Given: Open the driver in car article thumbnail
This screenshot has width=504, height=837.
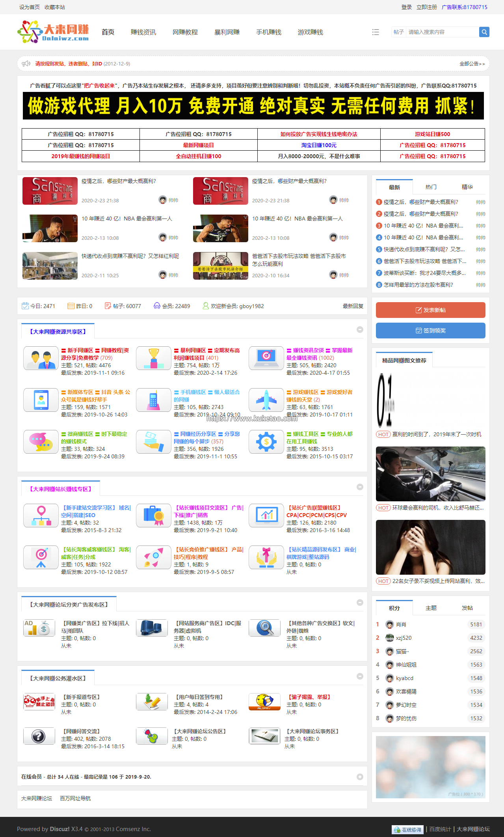Looking at the screenshot, I should [431, 474].
